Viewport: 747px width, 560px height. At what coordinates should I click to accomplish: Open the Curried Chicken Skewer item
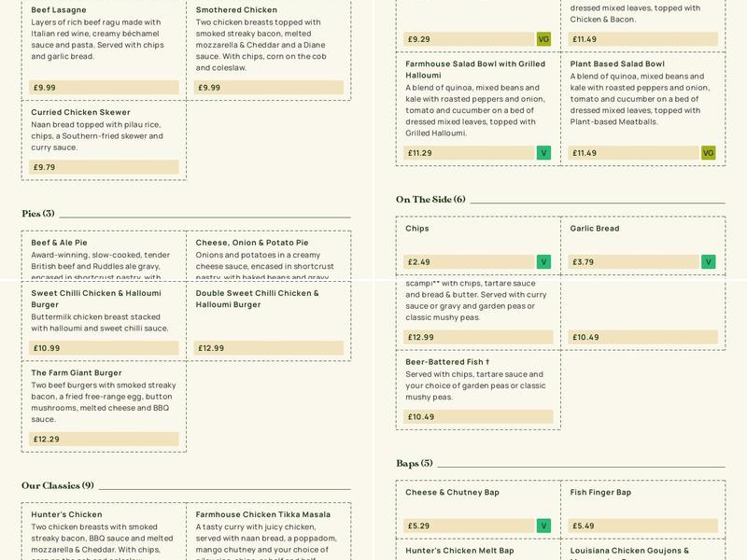click(80, 112)
